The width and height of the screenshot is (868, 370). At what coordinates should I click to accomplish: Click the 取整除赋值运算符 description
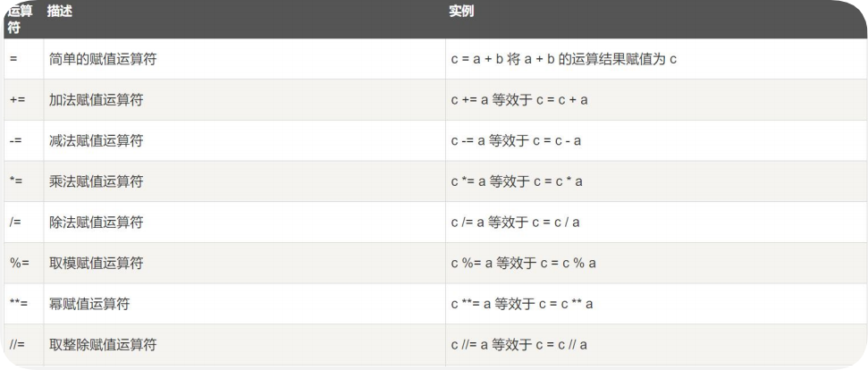coord(103,345)
